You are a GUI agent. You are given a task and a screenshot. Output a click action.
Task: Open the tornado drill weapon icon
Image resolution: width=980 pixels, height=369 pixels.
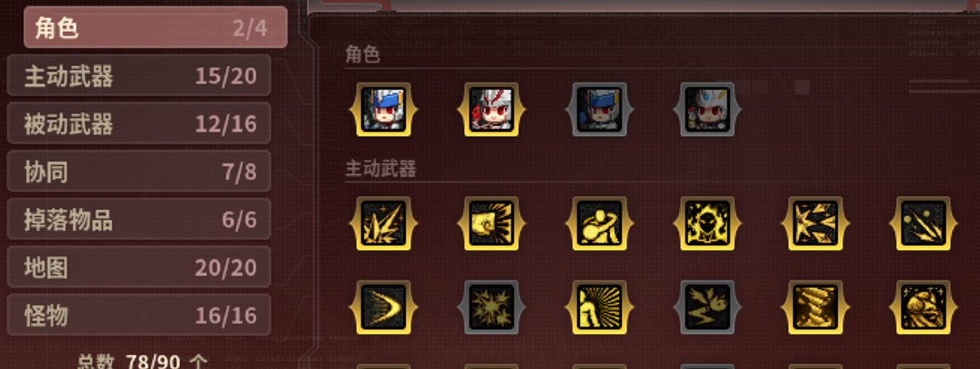(816, 307)
